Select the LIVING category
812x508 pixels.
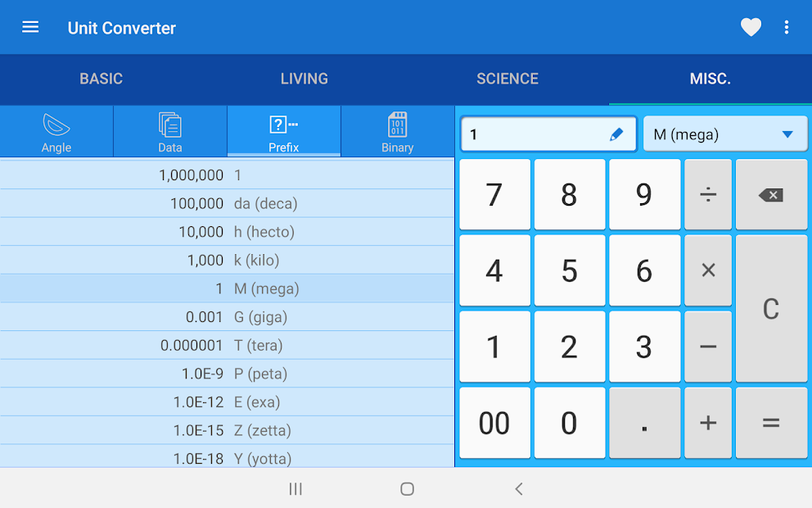(304, 79)
